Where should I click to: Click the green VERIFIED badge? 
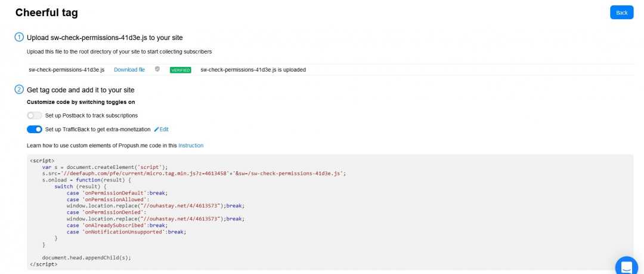pyautogui.click(x=180, y=70)
